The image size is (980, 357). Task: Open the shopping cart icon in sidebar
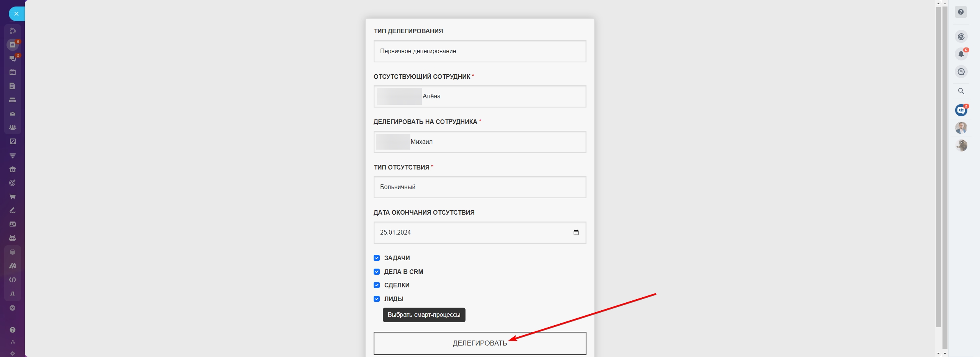(x=13, y=197)
